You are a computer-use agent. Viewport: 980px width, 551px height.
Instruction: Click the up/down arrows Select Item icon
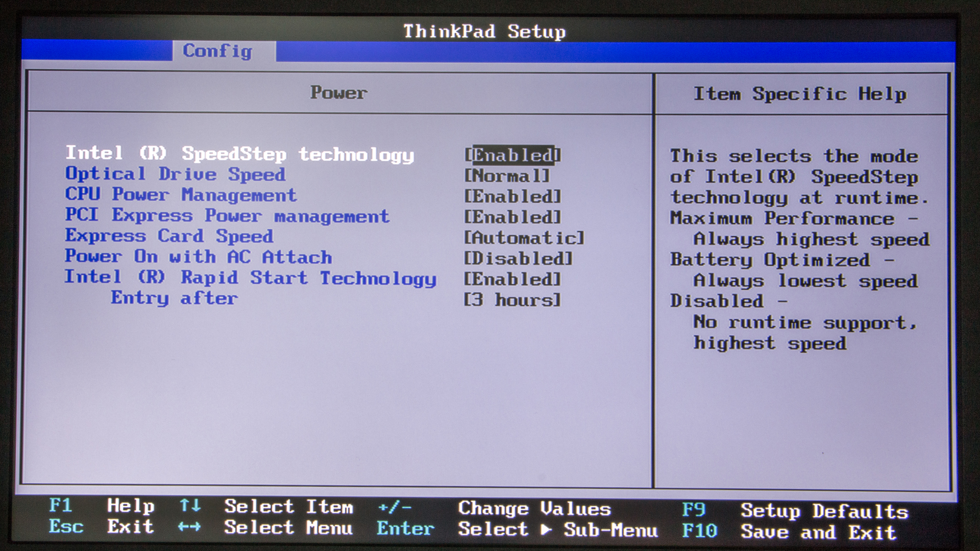pyautogui.click(x=190, y=506)
